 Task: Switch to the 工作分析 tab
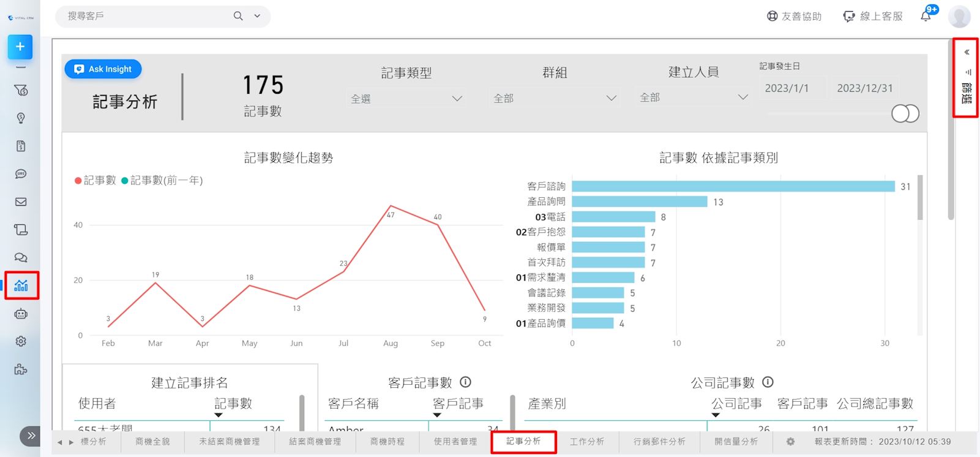click(x=586, y=441)
